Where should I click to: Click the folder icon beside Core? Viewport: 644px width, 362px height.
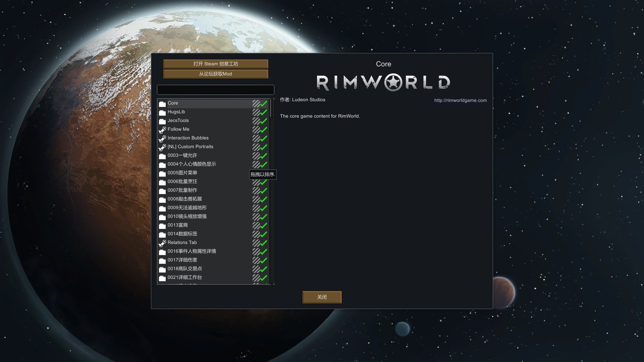[x=162, y=104]
